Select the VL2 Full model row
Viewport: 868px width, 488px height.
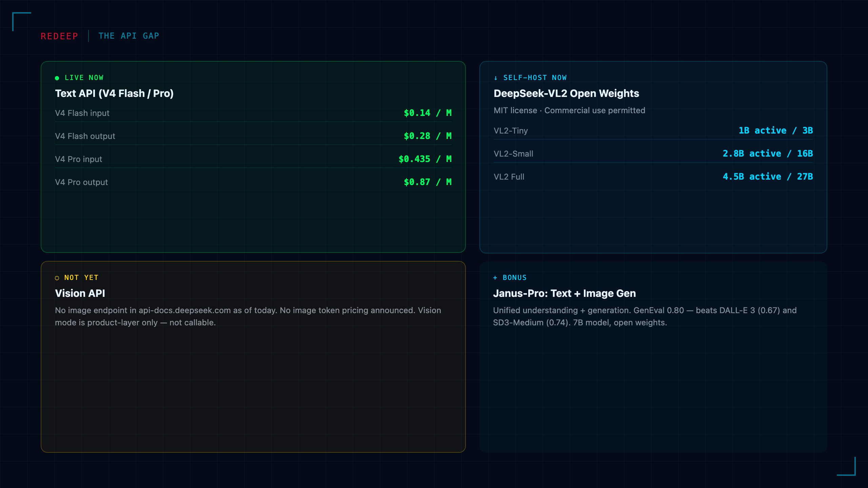point(653,177)
